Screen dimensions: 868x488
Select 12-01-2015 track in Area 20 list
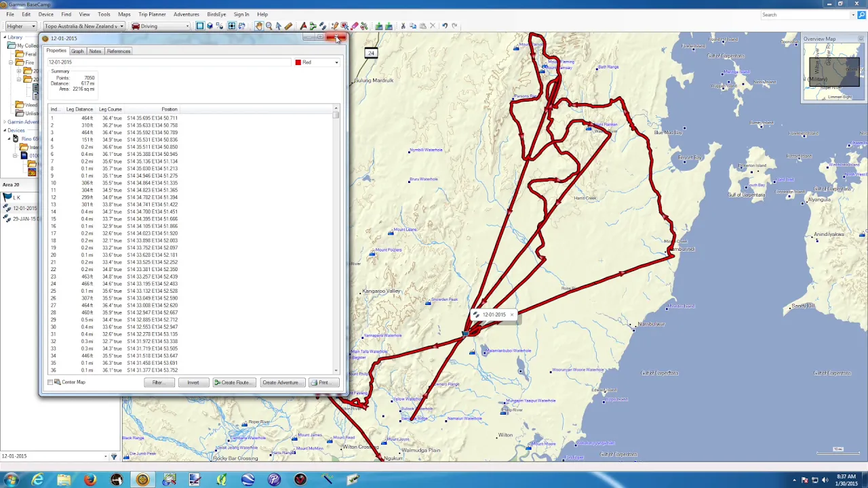24,208
